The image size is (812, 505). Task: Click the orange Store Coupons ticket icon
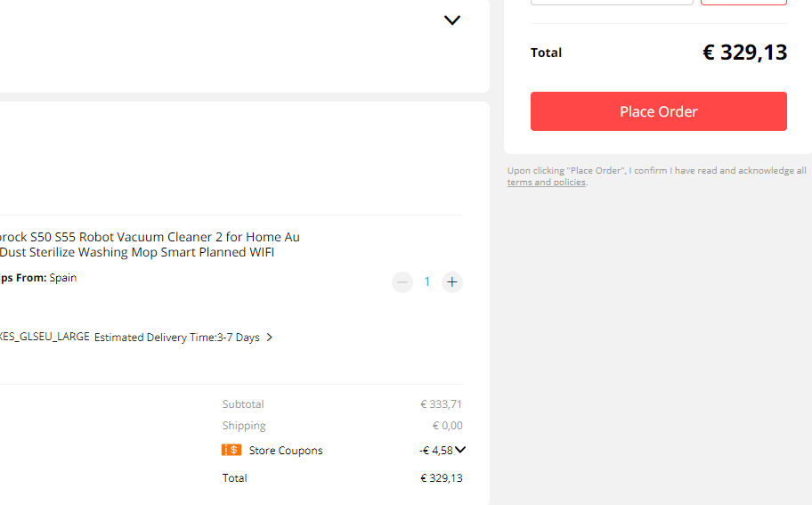pos(231,450)
